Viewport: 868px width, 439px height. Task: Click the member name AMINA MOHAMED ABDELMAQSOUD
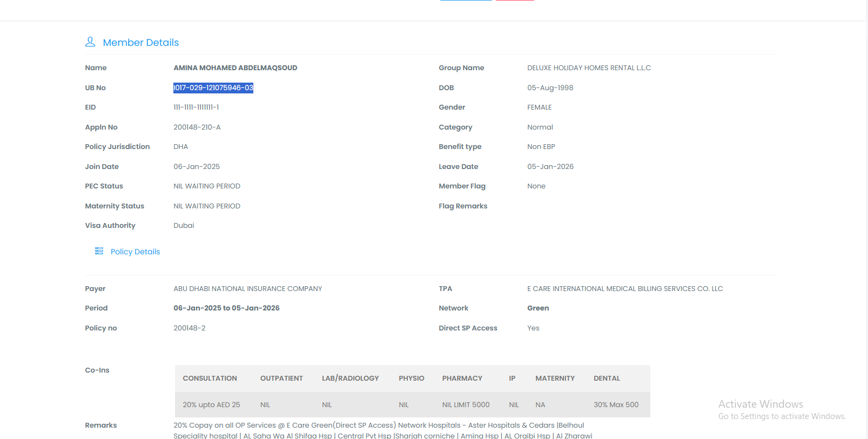235,68
